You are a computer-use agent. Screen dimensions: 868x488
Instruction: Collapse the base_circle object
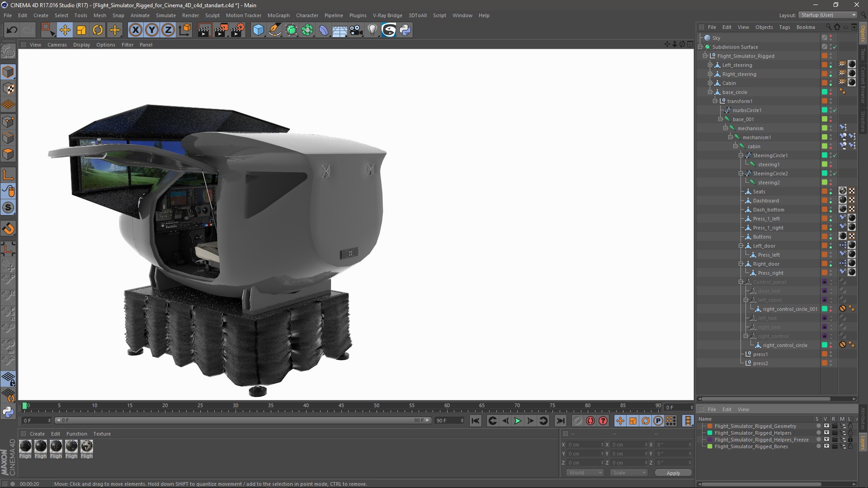coord(710,92)
